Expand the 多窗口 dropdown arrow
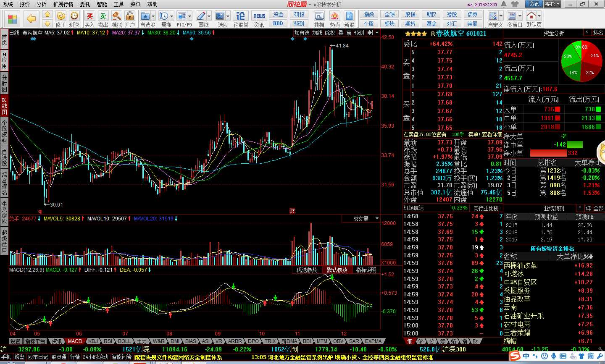Image resolution: width=605 pixels, height=364 pixels. pos(520,16)
